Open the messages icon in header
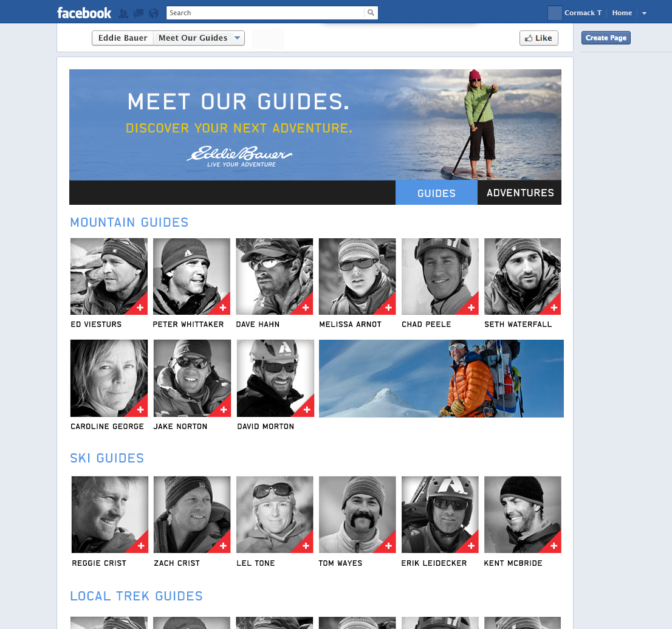The image size is (672, 629). (139, 13)
